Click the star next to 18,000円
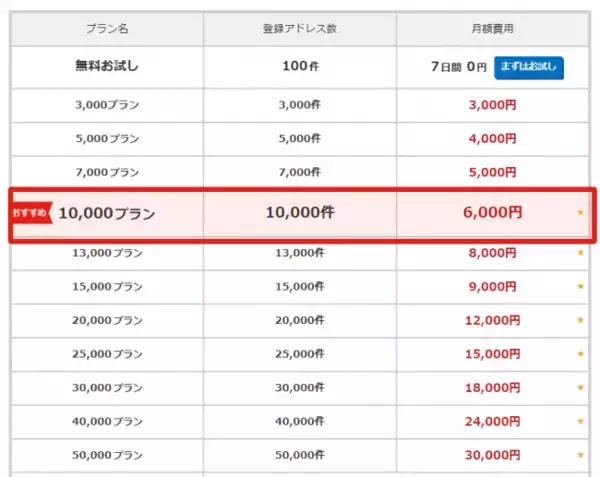 click(580, 389)
